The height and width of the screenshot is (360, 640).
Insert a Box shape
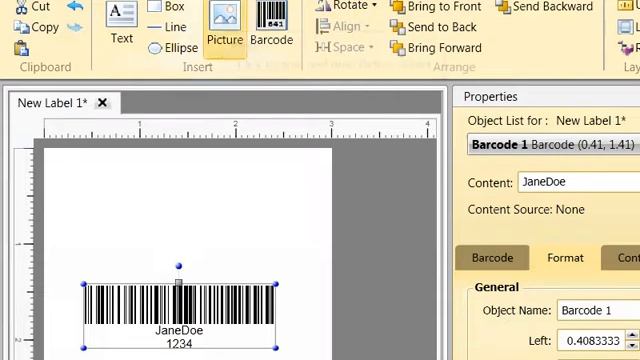[166, 7]
